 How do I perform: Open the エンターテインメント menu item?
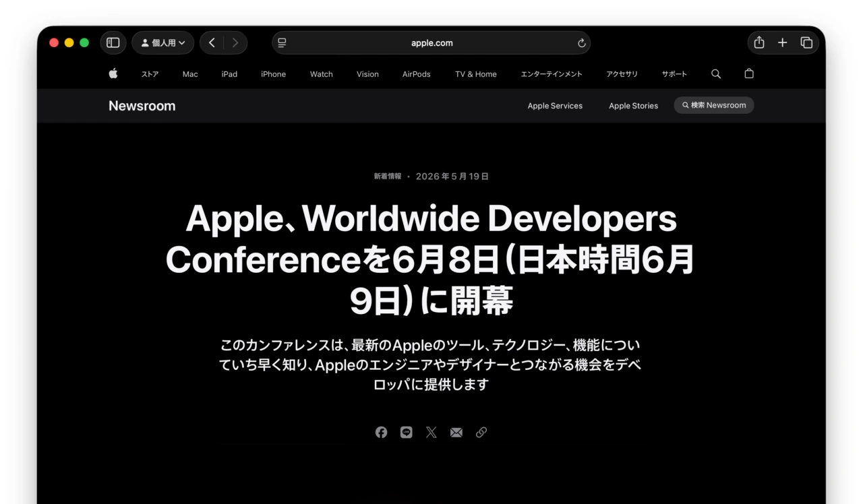552,74
